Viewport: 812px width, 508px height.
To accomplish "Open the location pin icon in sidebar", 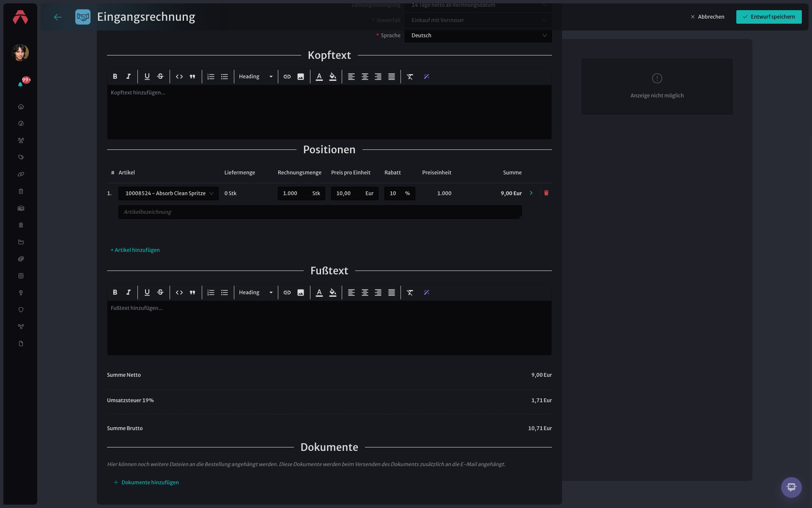I will (21, 293).
